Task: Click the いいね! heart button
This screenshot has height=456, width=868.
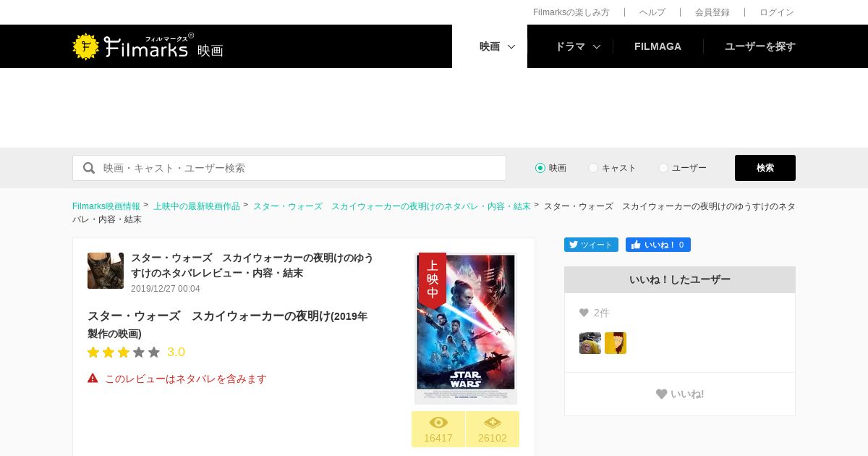Action: [x=680, y=394]
